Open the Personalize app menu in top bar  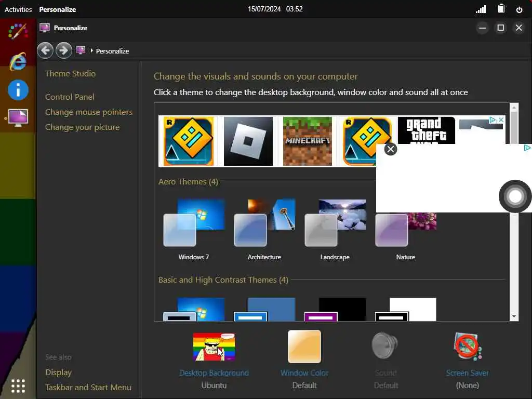(x=57, y=9)
